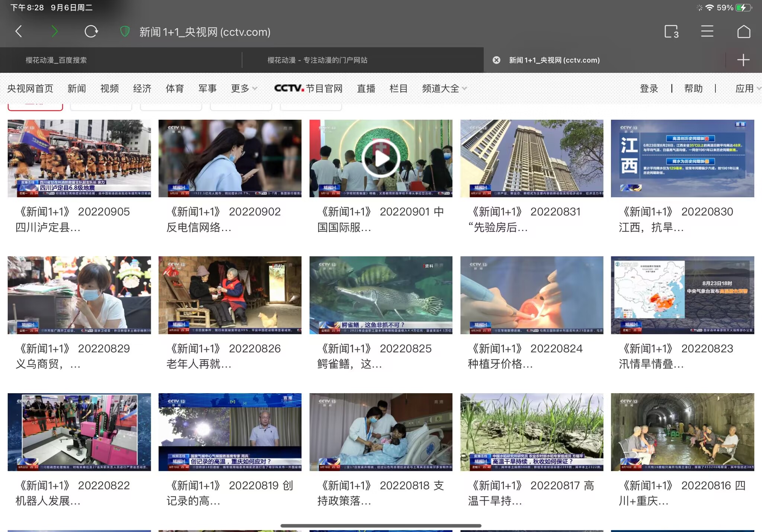Reload the page with refresh icon
Image resolution: width=762 pixels, height=532 pixels.
[91, 32]
